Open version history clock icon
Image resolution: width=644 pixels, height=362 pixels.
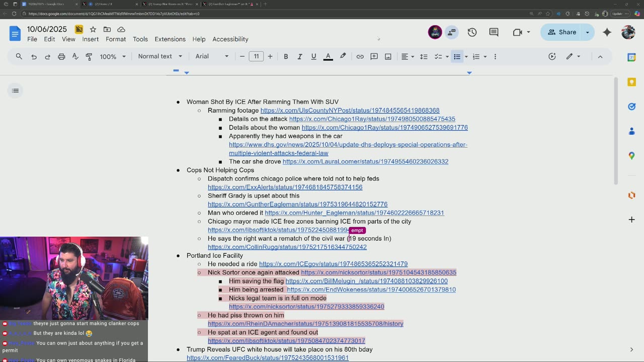472,32
